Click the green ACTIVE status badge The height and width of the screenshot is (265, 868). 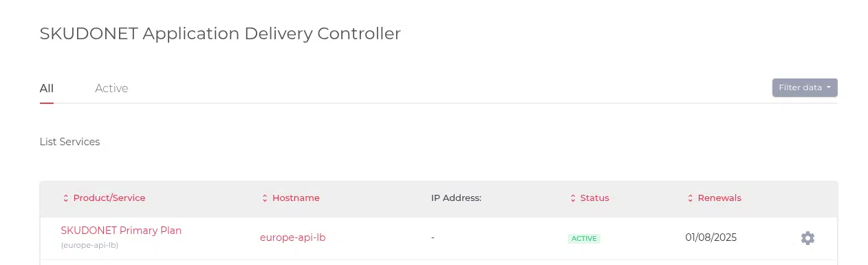click(x=584, y=238)
